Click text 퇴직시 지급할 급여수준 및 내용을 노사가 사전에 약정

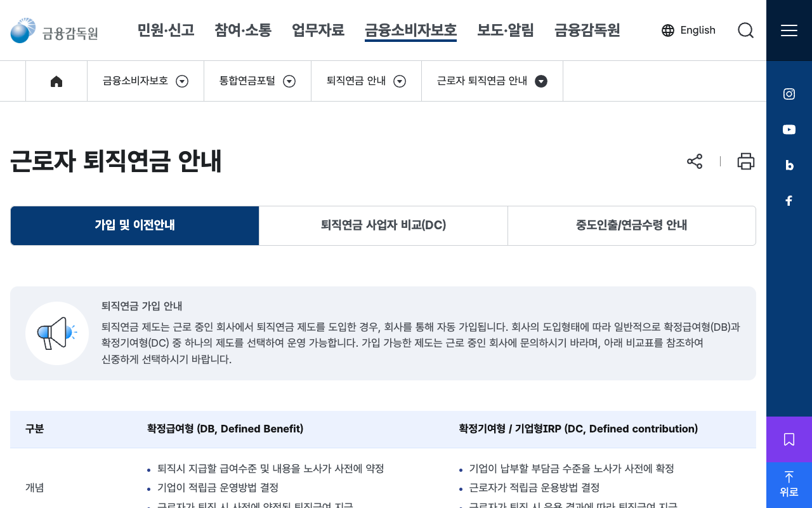click(271, 469)
